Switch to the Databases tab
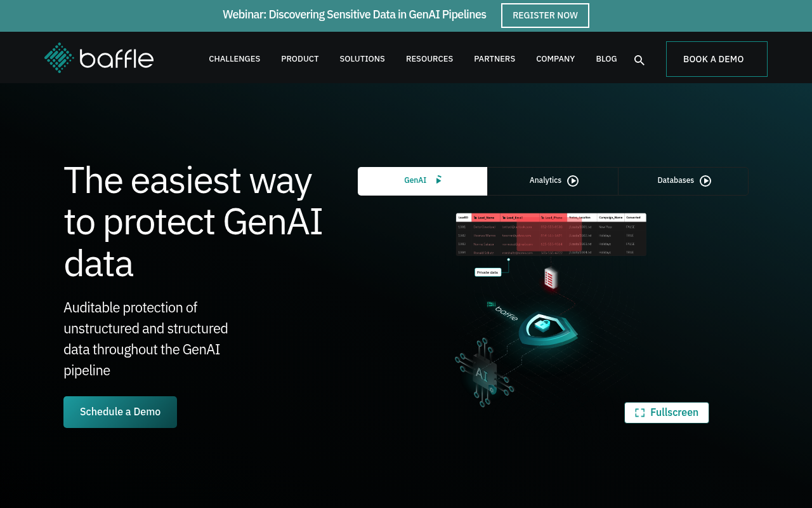The width and height of the screenshot is (812, 508). (x=683, y=181)
